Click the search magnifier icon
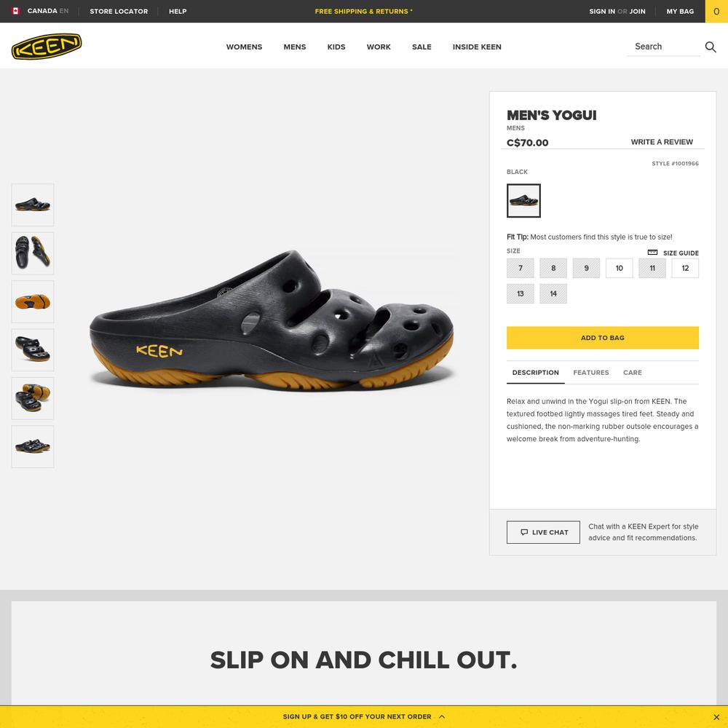 pos(711,47)
